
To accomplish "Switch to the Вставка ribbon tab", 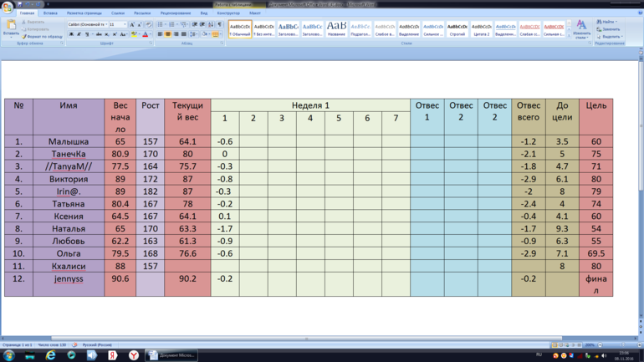I will [50, 13].
